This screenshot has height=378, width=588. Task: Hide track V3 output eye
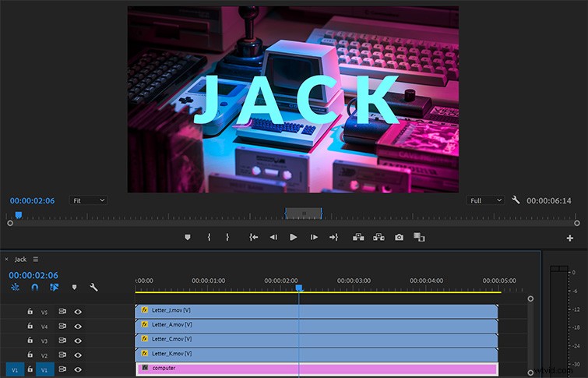click(x=78, y=341)
